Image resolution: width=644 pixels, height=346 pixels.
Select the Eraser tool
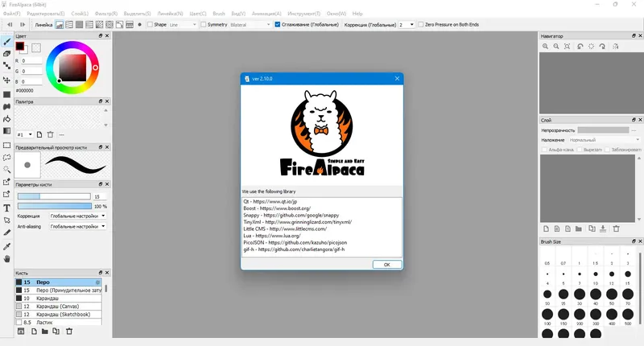click(6, 54)
